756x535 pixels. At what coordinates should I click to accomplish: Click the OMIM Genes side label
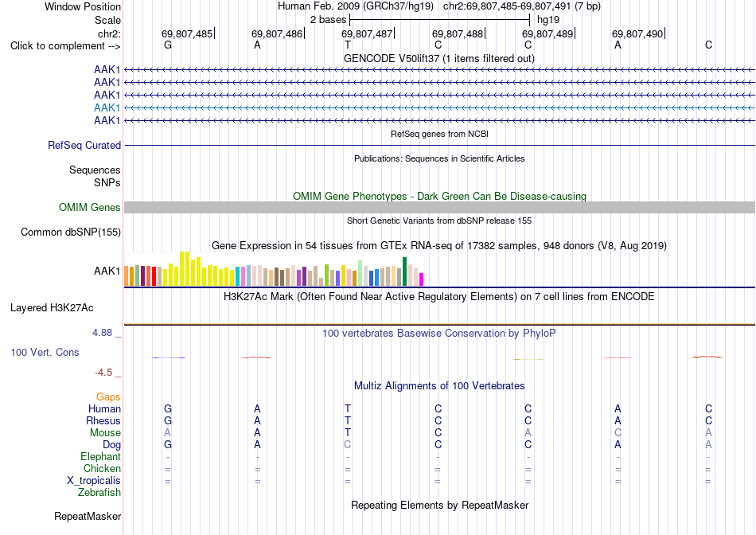coord(89,208)
